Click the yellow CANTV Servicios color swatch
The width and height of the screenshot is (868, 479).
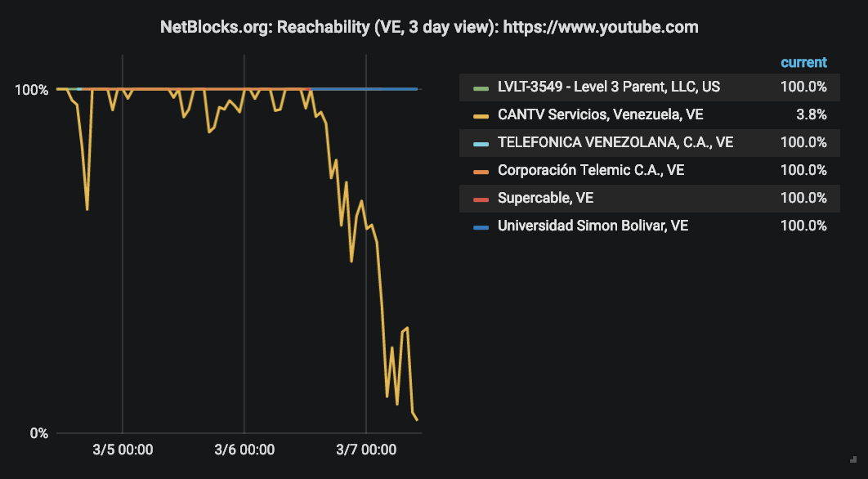click(481, 116)
